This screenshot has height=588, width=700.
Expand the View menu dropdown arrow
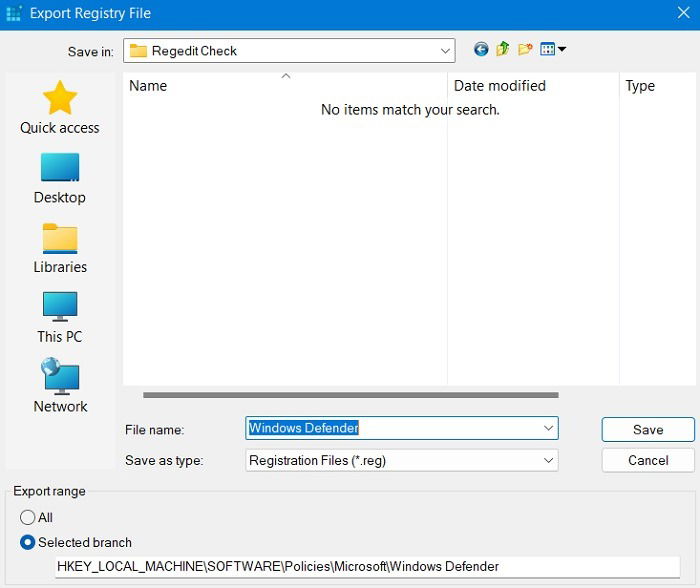pos(562,49)
